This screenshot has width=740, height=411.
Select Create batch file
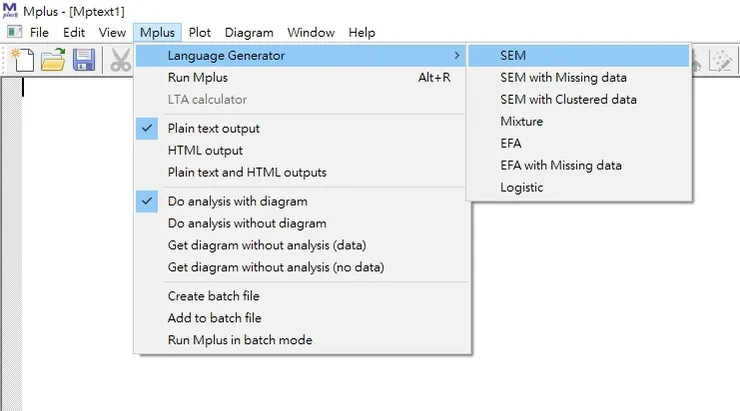(x=213, y=296)
